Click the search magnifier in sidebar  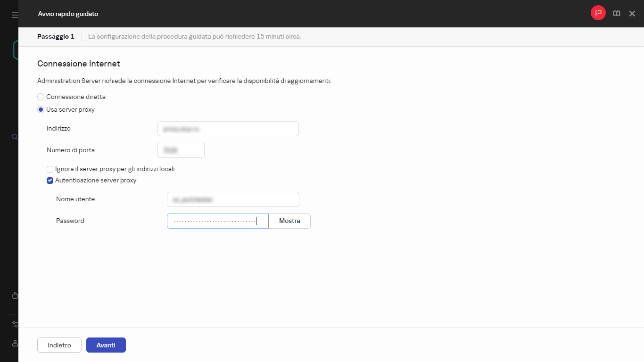point(15,137)
